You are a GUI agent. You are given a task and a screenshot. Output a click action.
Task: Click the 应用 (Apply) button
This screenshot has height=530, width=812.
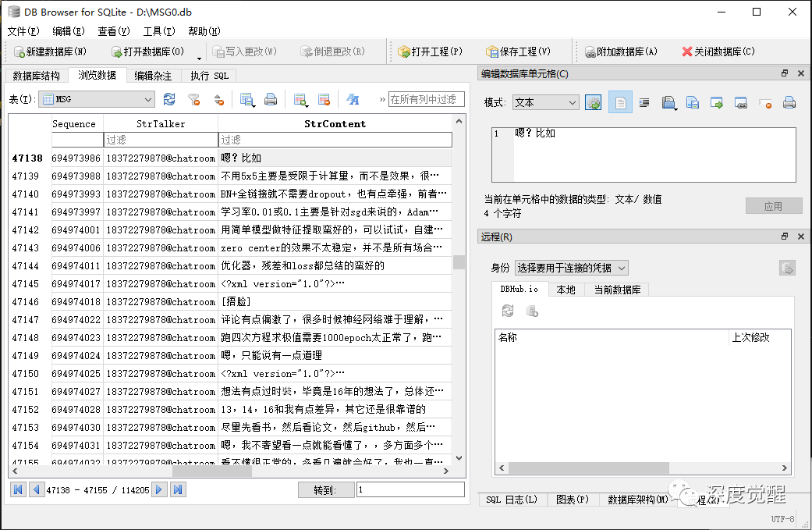(774, 206)
